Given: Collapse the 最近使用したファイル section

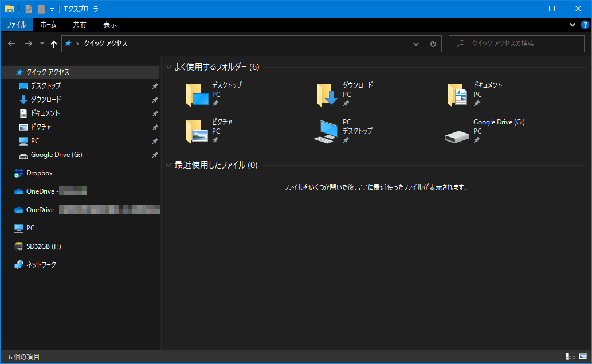Looking at the screenshot, I should click(x=168, y=165).
